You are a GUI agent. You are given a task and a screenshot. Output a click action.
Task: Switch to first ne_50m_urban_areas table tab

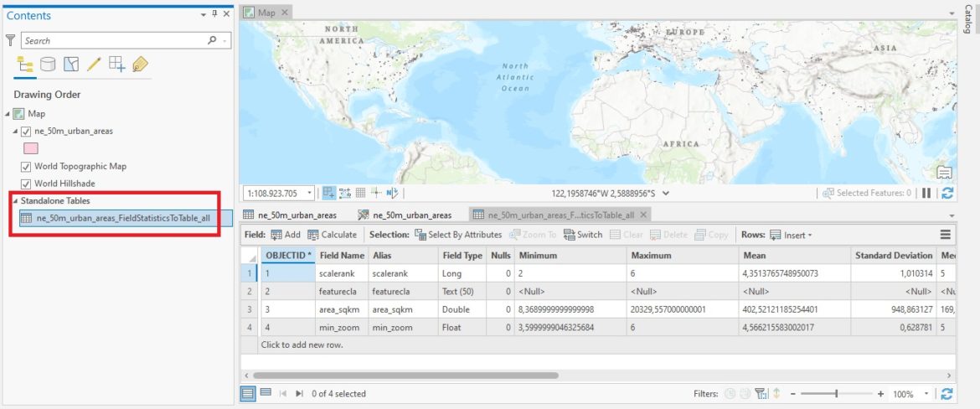[x=291, y=215]
